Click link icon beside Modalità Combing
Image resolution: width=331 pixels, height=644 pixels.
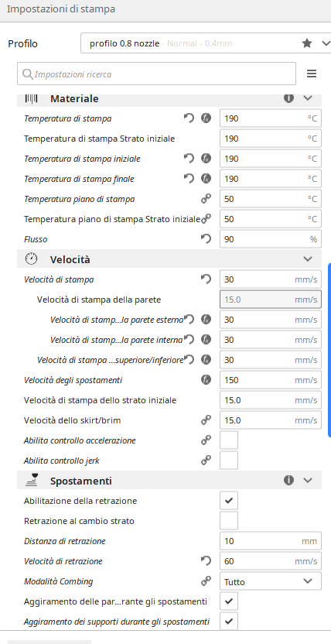[206, 581]
